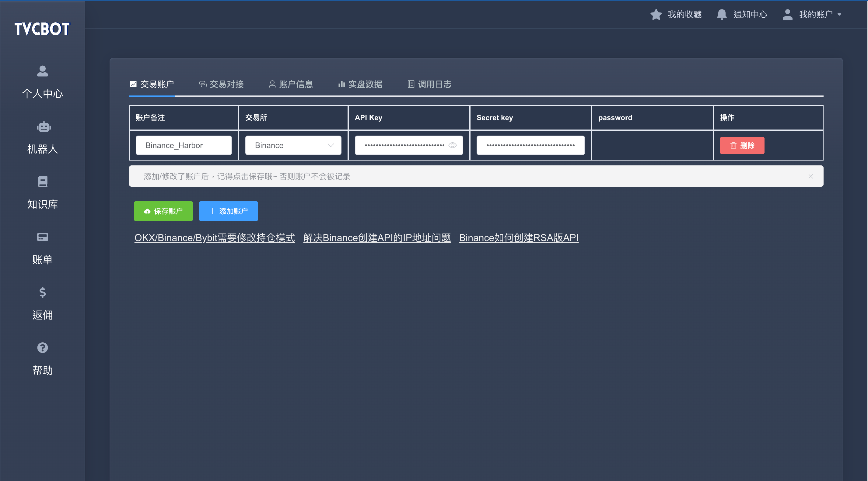Open the 机器人 robot sidebar section

click(43, 137)
